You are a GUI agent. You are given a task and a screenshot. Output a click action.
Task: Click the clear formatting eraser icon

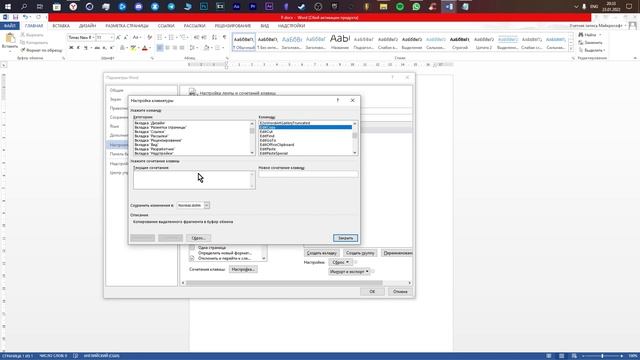pyautogui.click(x=149, y=38)
